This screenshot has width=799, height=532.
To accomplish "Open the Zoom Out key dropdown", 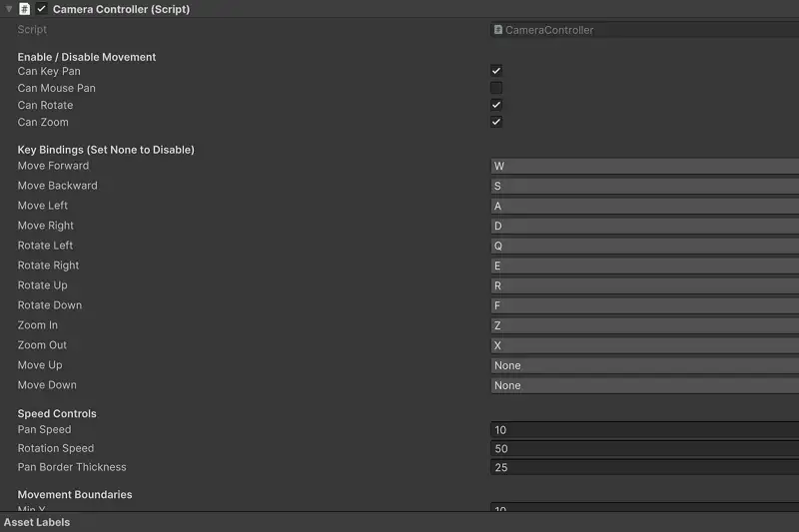I will click(644, 345).
